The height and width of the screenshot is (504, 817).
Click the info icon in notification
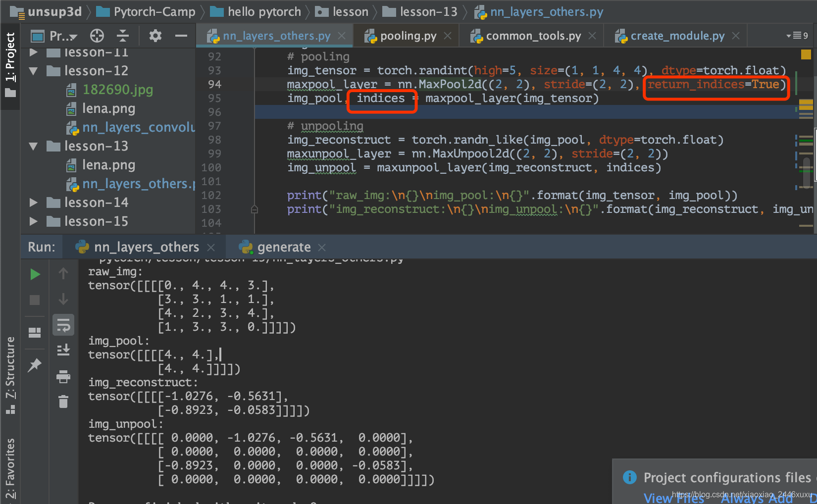[x=629, y=477]
